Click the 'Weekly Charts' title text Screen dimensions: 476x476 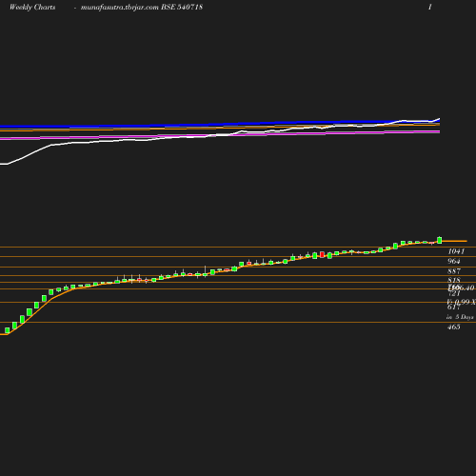[x=32, y=7]
